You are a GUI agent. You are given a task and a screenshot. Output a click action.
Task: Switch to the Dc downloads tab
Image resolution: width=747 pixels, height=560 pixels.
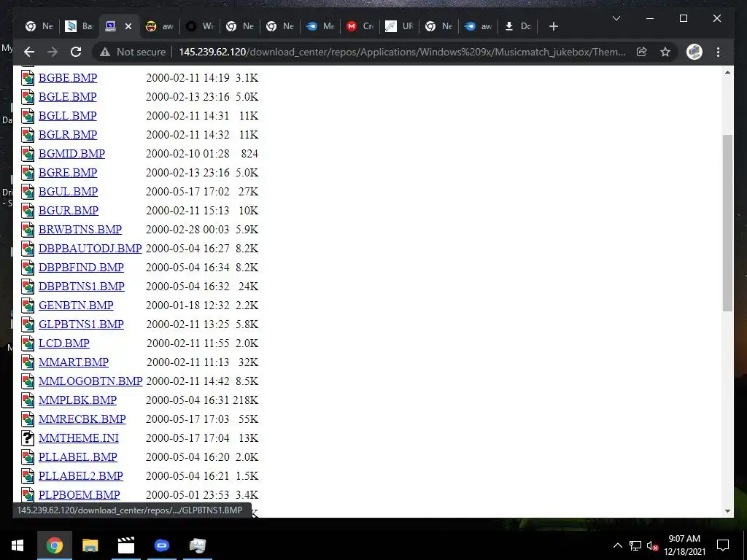tap(518, 26)
